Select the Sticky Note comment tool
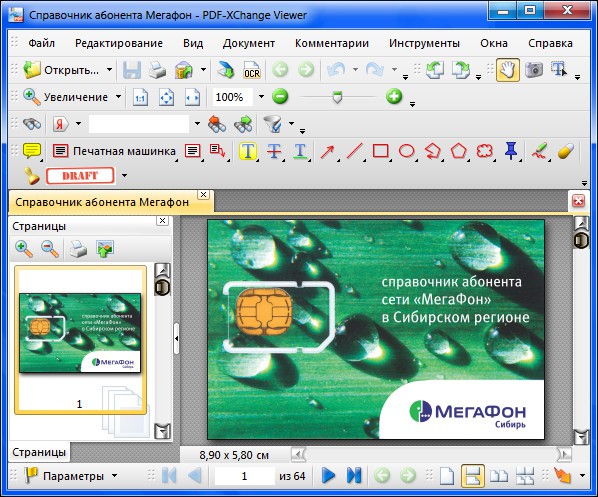 click(x=32, y=151)
